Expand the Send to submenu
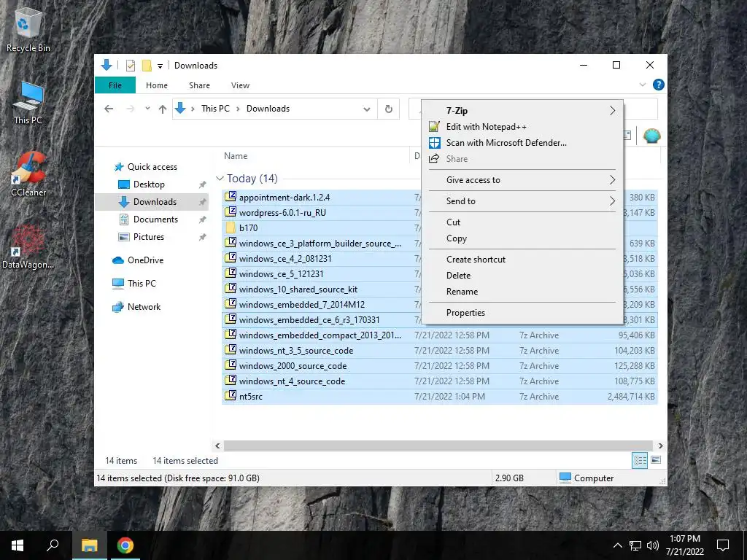747x560 pixels. coord(522,201)
